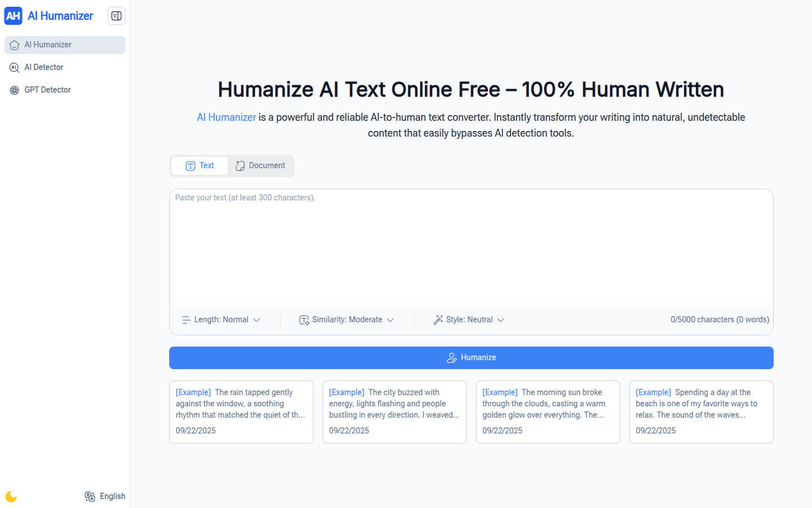The image size is (812, 508).
Task: Click the sidebar collapse icon next to logo
Action: (116, 16)
